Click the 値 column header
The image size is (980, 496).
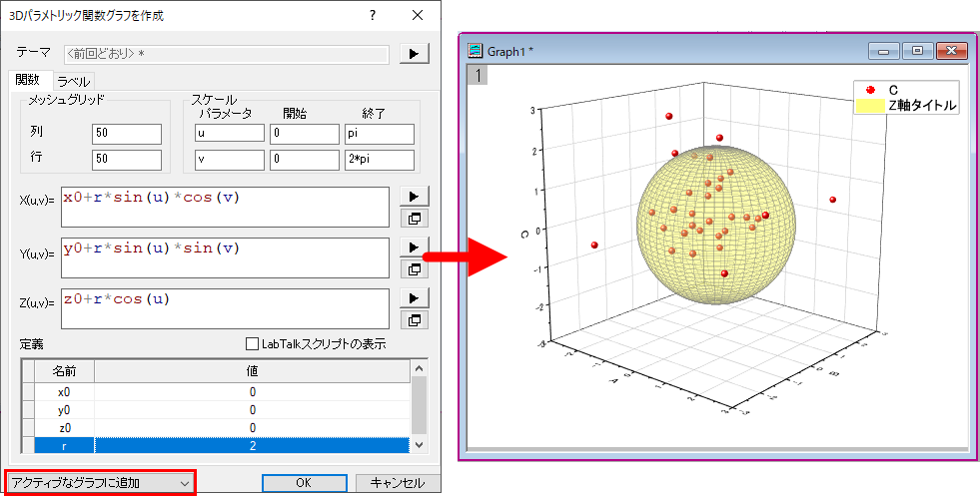[x=253, y=371]
